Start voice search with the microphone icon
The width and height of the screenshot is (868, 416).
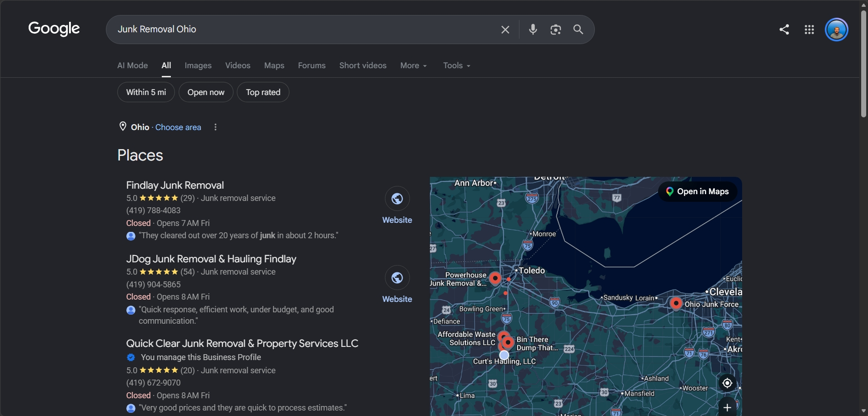pos(533,30)
